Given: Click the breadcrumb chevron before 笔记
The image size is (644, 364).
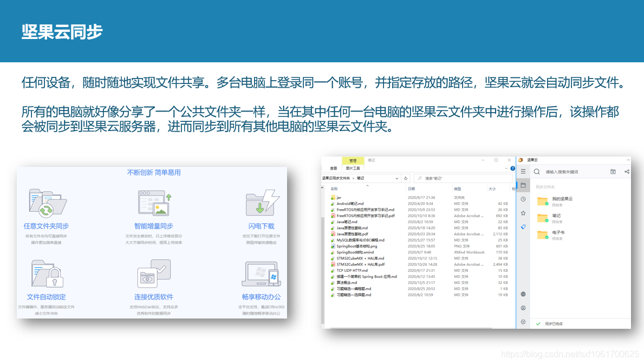Looking at the screenshot, I should click(x=353, y=178).
